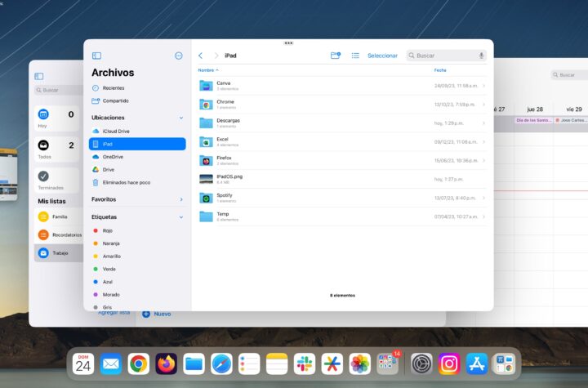Click the Buscar field in Files
Screen dimensions: 588x388
[446, 56]
